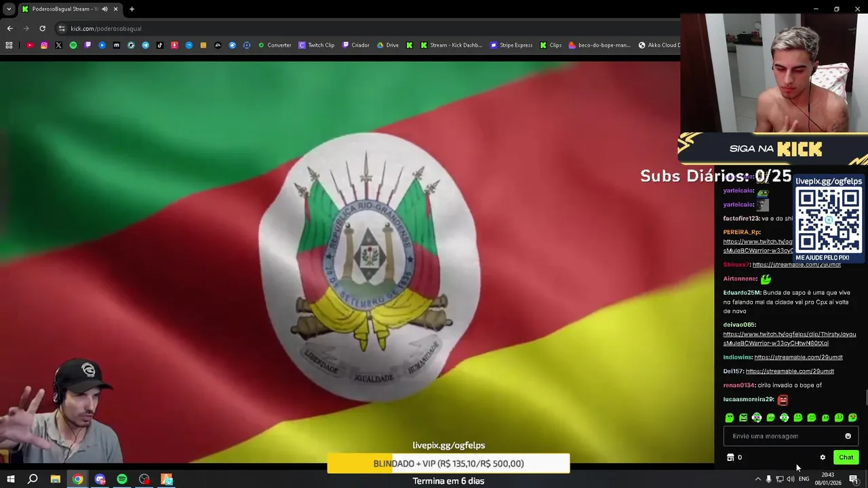Viewport: 868px width, 488px height.
Task: Open the emoji picker in chat input
Action: (x=848, y=436)
